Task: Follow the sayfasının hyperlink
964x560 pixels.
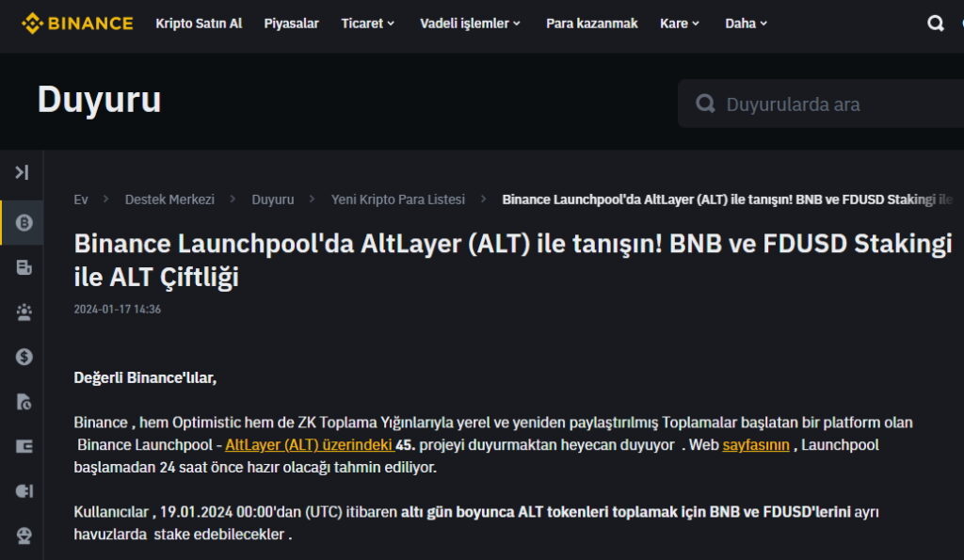Action: click(x=756, y=445)
